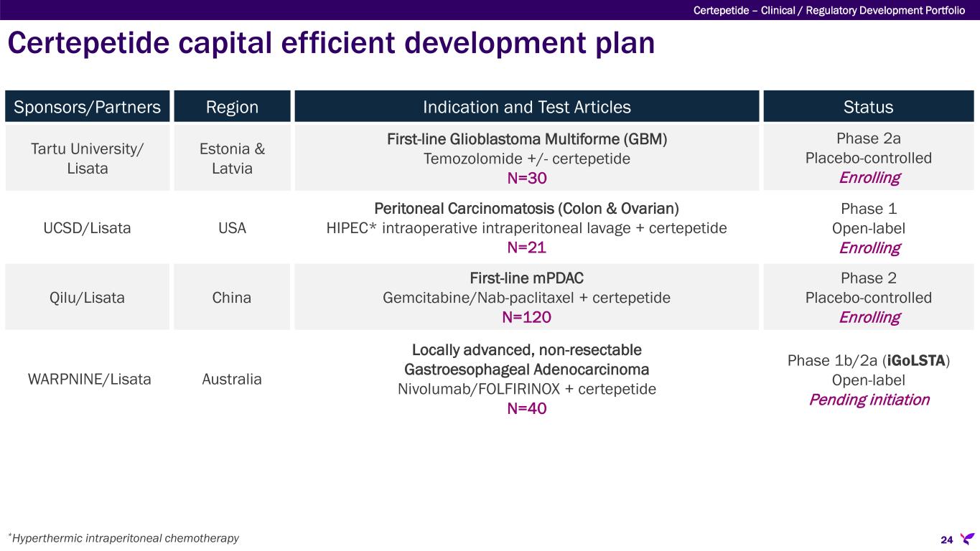Click the First-line mPDAC indication heading
The image size is (980, 551).
[526, 278]
